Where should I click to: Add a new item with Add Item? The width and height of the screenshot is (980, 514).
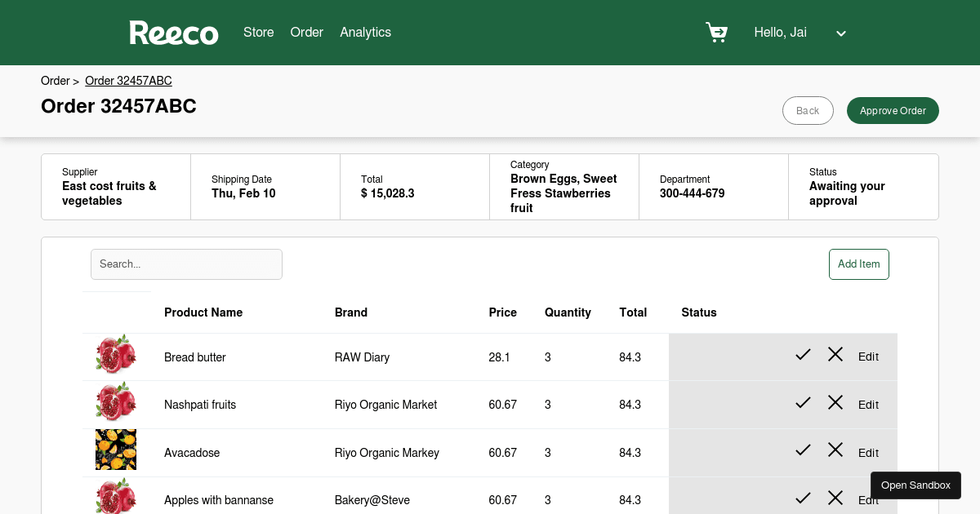(x=859, y=264)
